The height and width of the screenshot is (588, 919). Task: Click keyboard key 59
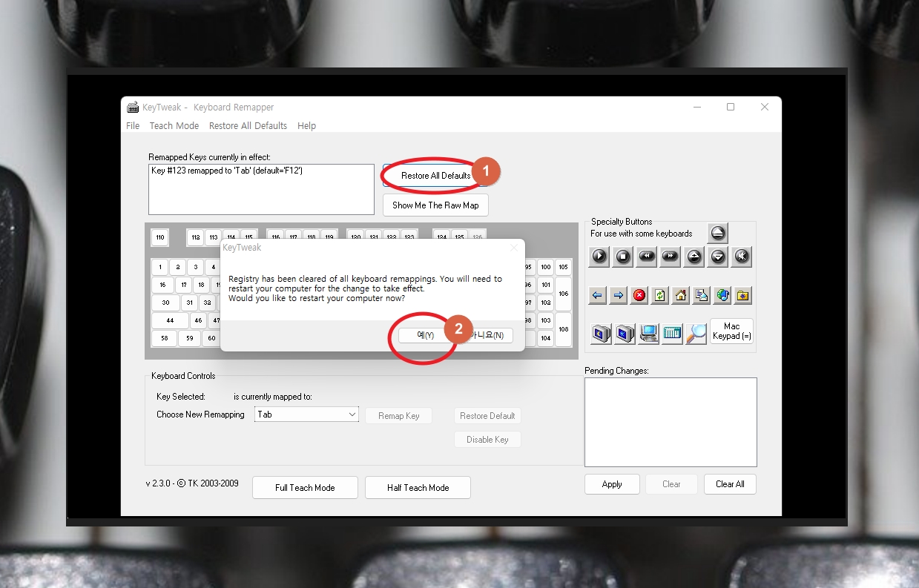(x=189, y=338)
